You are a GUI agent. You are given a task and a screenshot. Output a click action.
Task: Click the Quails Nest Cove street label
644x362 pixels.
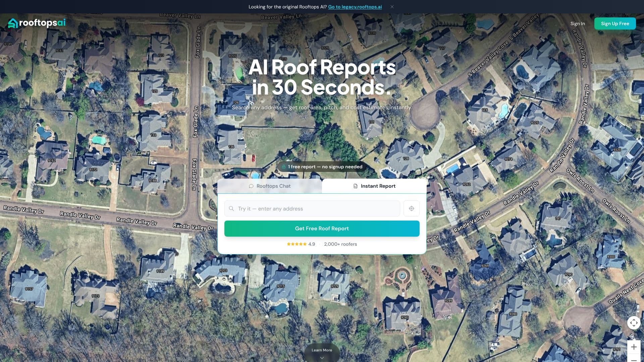point(626,291)
